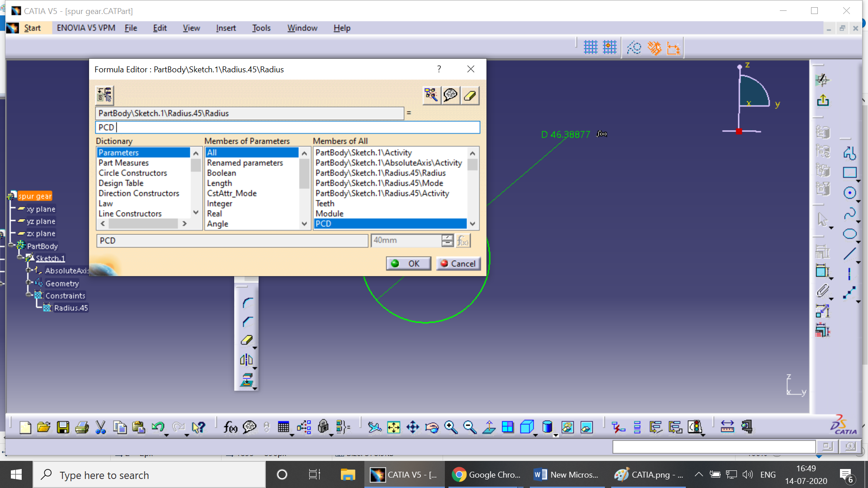Image resolution: width=868 pixels, height=488 pixels.
Task: Click the formula text input containing PCD
Action: (x=288, y=127)
